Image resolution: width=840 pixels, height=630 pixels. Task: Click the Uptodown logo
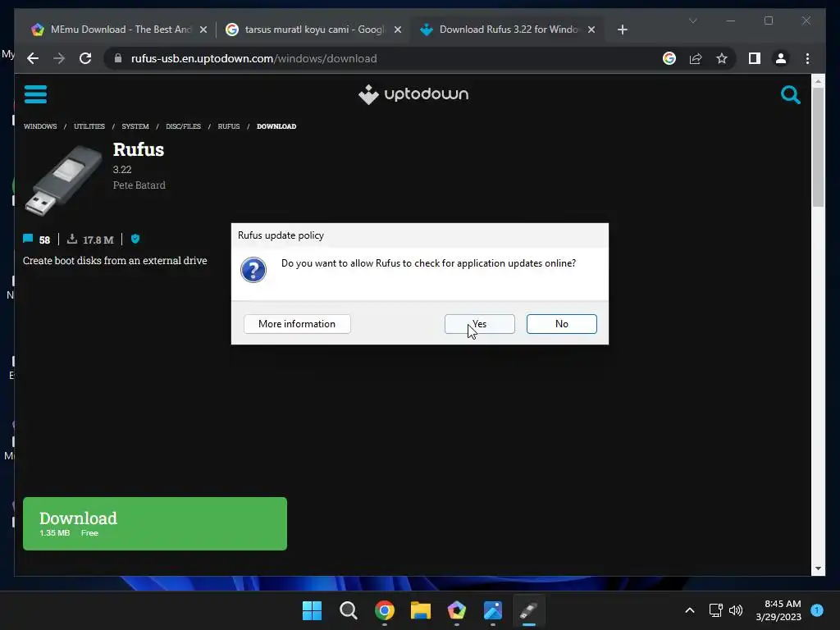pos(413,94)
